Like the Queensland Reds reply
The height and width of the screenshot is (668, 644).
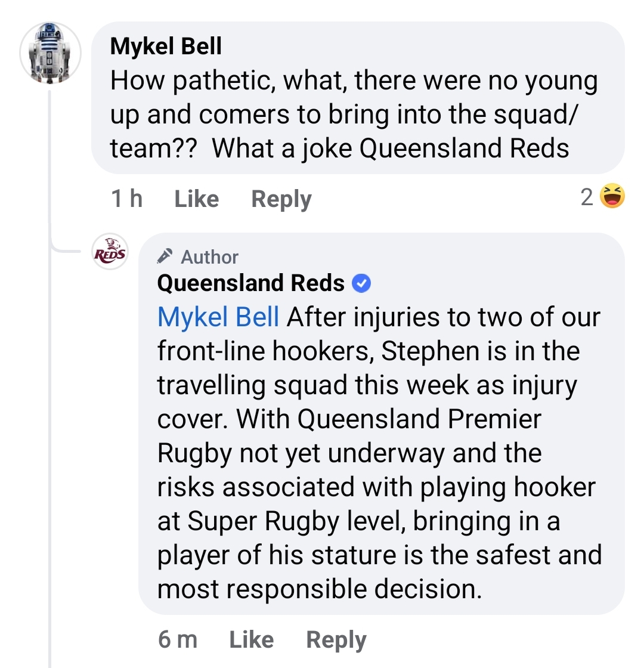coord(251,639)
